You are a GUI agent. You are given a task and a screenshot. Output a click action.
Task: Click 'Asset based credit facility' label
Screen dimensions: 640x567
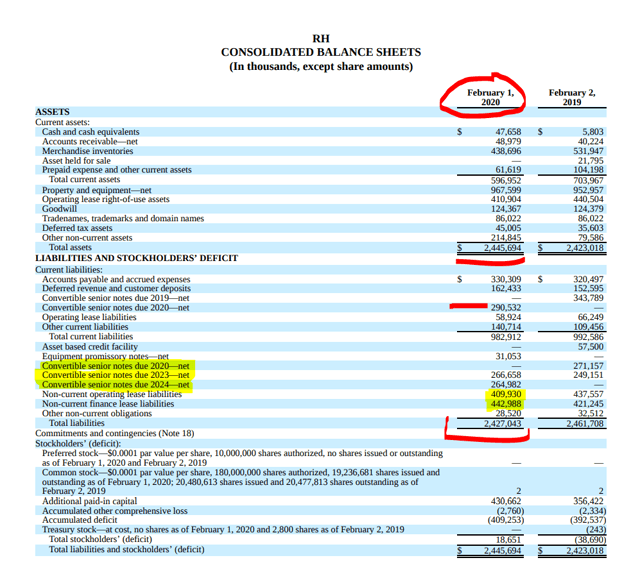click(x=90, y=347)
